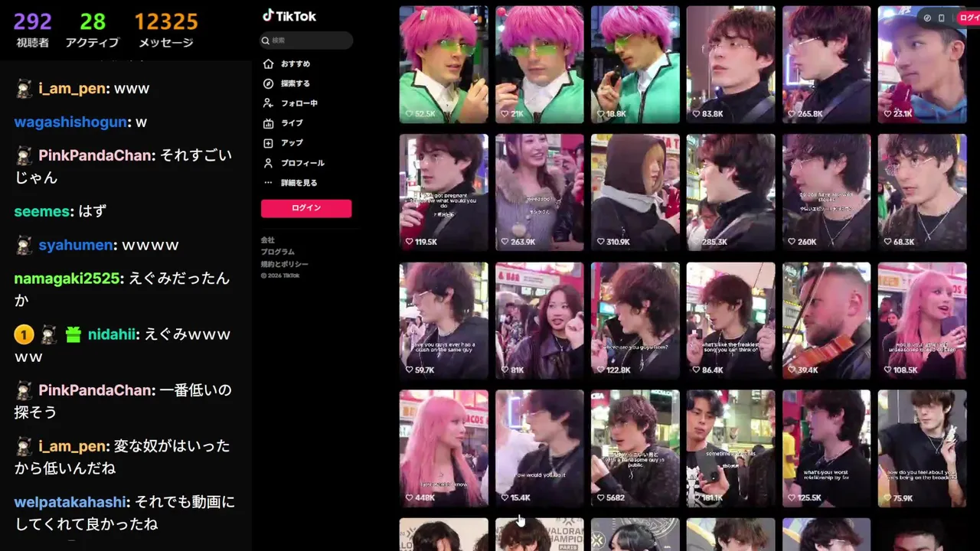Click the coin icon beside the top-right login button

(927, 18)
